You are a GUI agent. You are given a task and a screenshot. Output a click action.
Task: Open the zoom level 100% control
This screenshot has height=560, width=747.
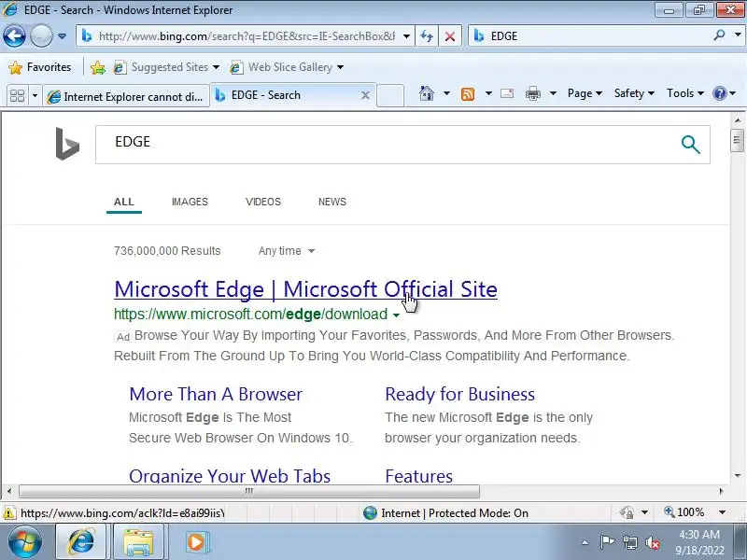pos(684,512)
